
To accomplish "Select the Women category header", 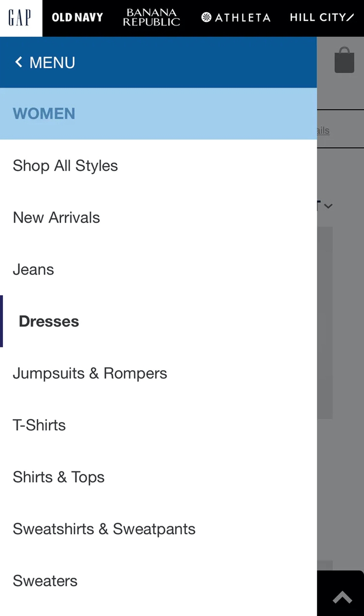I will 44,114.
